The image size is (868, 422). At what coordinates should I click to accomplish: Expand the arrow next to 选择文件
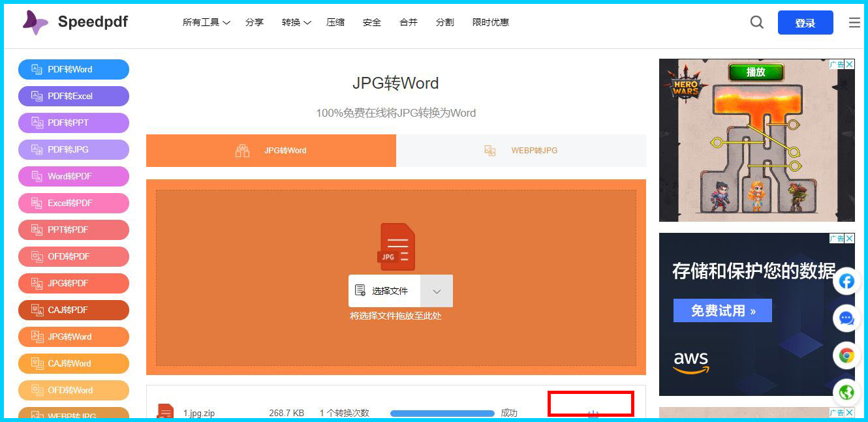point(437,291)
